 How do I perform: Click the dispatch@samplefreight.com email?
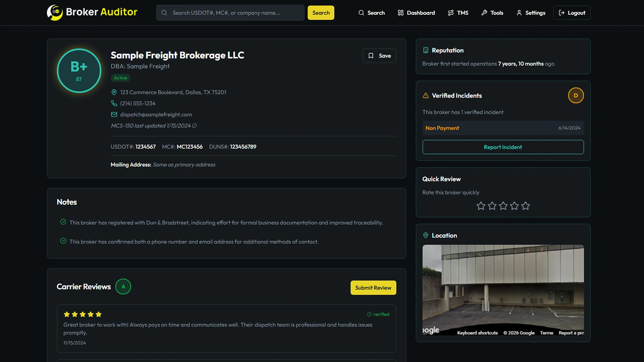(x=156, y=115)
